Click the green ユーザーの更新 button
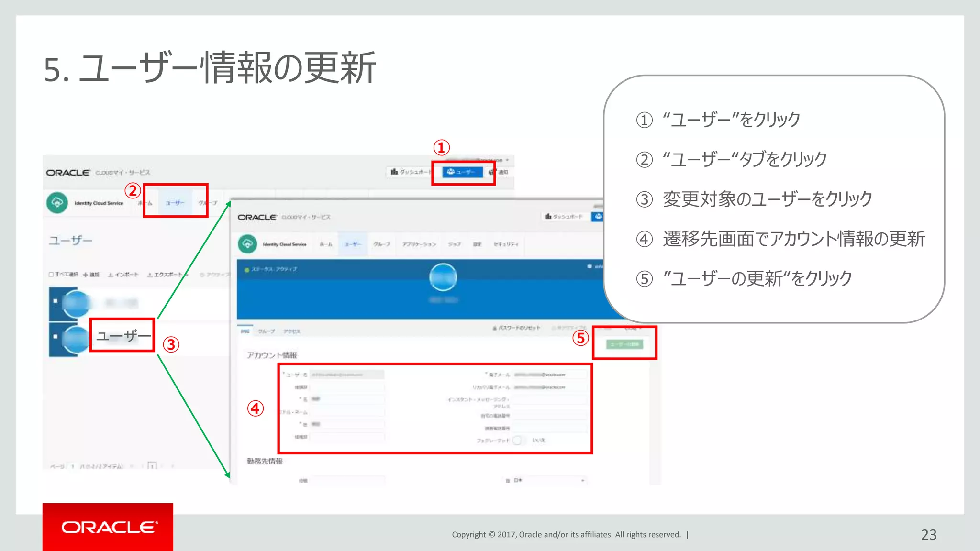Screen dimensions: 980x551 point(624,344)
